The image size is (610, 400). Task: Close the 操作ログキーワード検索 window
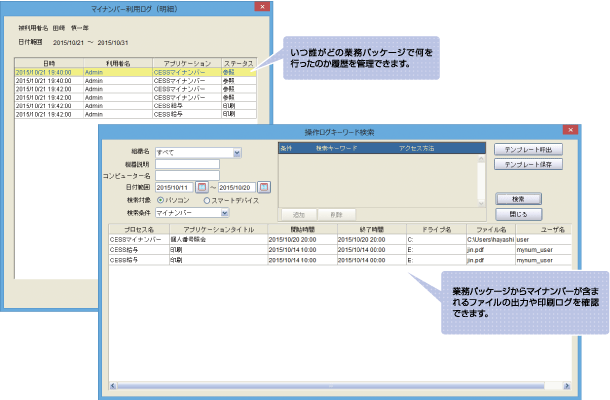click(570, 130)
